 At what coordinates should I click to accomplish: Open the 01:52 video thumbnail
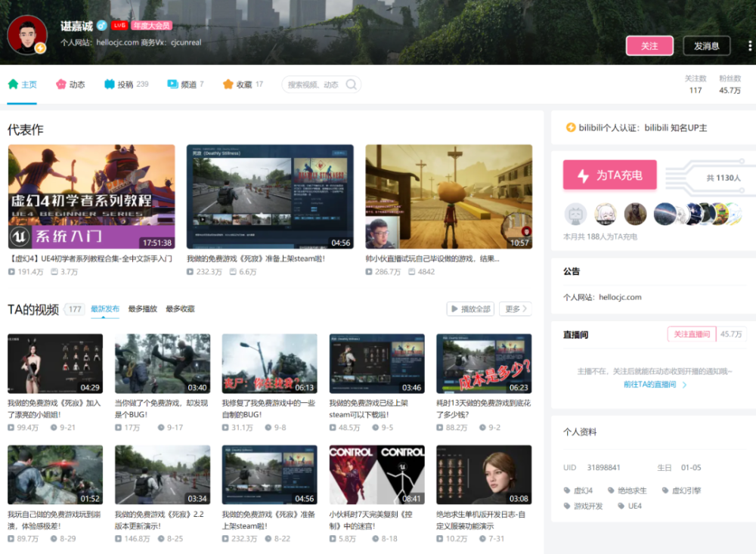coord(55,475)
